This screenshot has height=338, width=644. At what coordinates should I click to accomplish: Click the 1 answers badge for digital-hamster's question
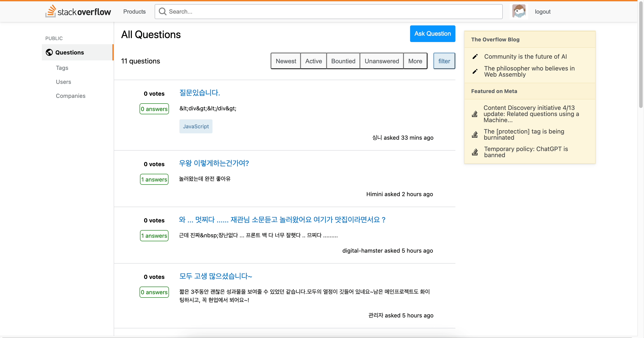pos(154,236)
